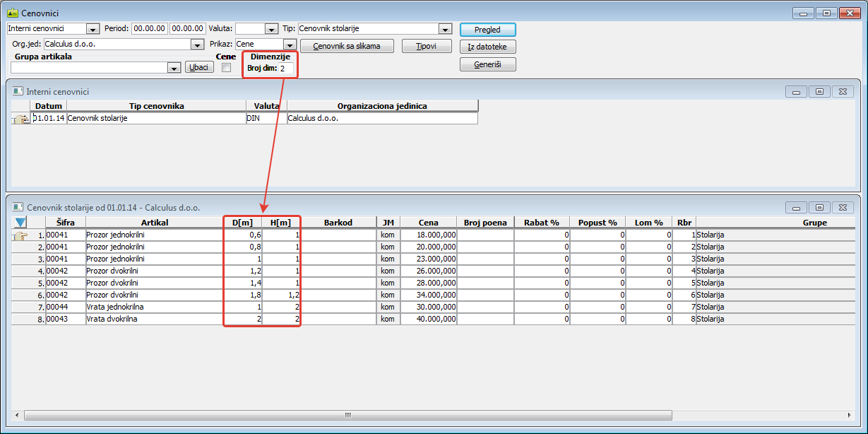Viewport: 868px width, 434px height.
Task: Maximize the Interni cenovnici sub-window
Action: [x=819, y=92]
